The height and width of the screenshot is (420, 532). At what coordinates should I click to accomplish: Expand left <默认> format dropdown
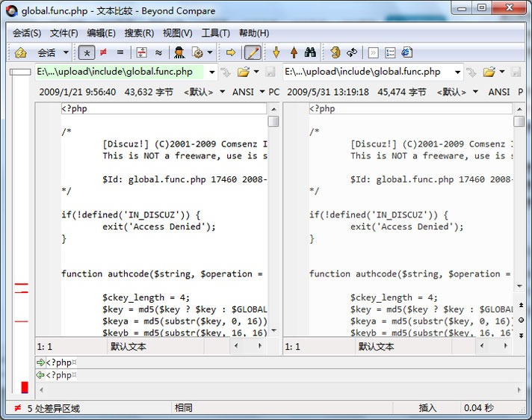point(222,92)
